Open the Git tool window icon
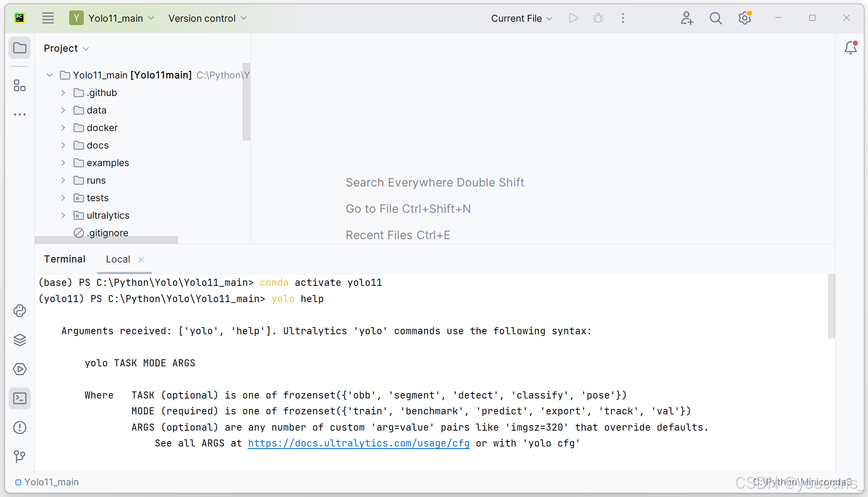Viewport: 868px width, 497px height. tap(20, 457)
